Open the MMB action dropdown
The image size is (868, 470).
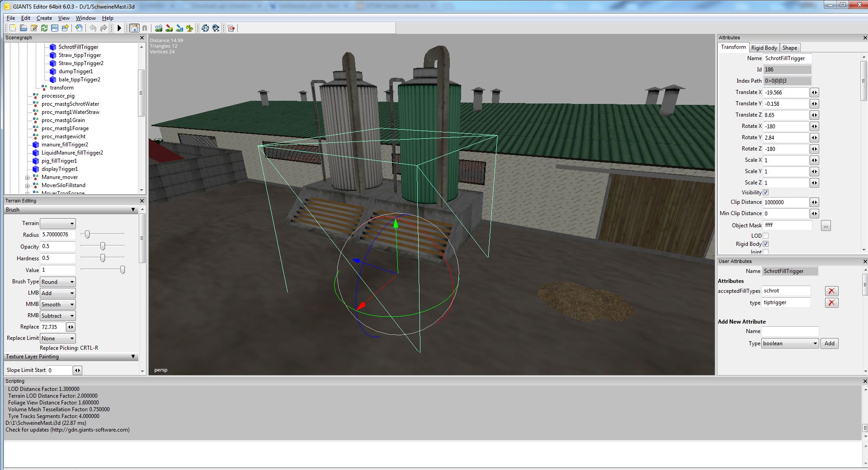[58, 305]
